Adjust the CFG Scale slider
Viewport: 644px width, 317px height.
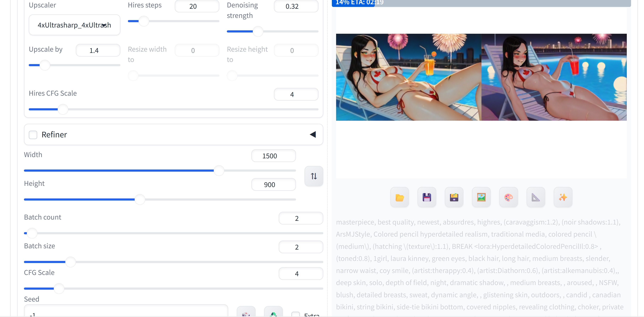point(173,288)
